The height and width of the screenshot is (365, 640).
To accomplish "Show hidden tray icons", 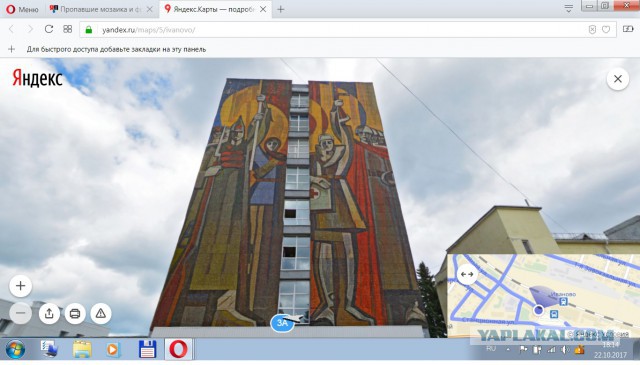I will click(508, 349).
